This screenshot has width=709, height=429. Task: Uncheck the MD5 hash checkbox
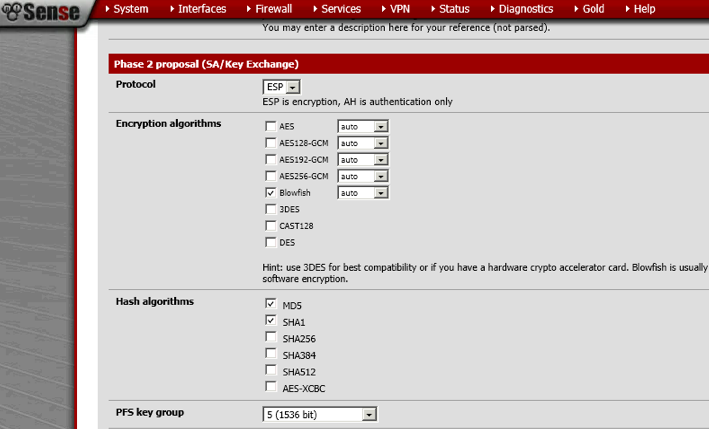[x=270, y=303]
